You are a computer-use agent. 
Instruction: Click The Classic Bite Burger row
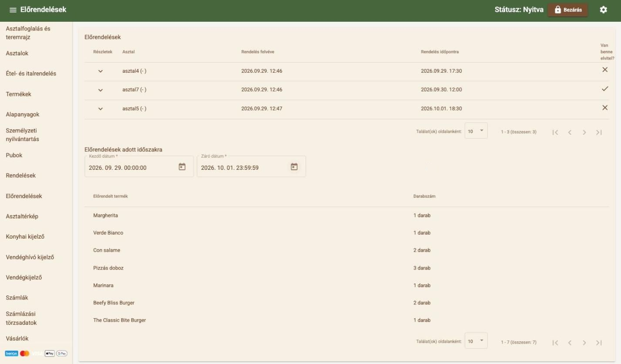click(x=347, y=320)
